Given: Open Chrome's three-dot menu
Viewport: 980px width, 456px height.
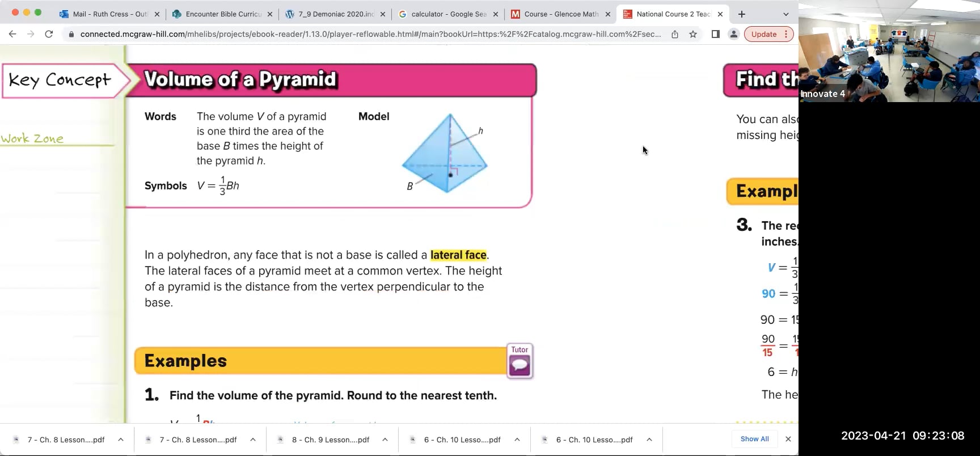Looking at the screenshot, I should [x=786, y=34].
